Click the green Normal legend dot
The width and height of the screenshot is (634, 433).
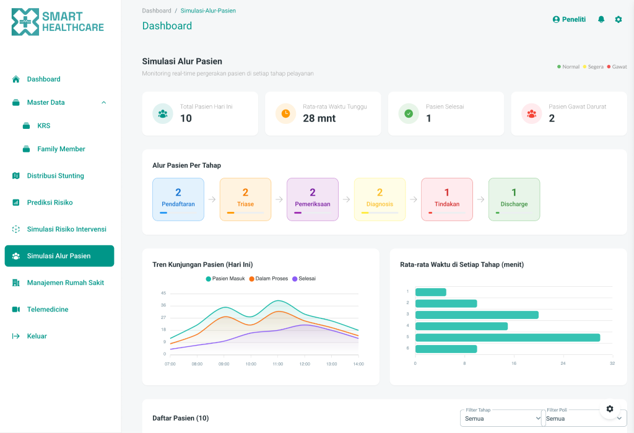coord(559,67)
